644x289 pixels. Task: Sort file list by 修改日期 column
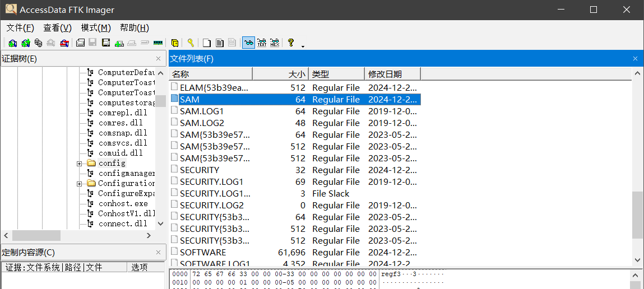point(392,74)
